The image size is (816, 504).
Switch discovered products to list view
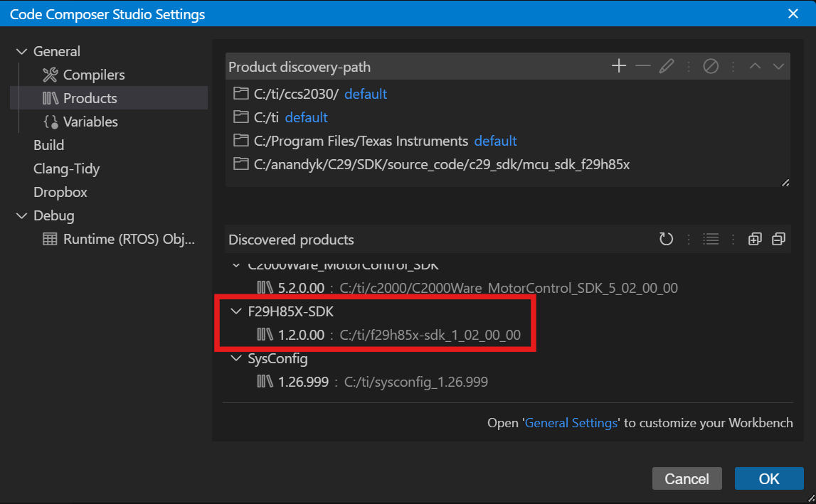click(x=711, y=239)
